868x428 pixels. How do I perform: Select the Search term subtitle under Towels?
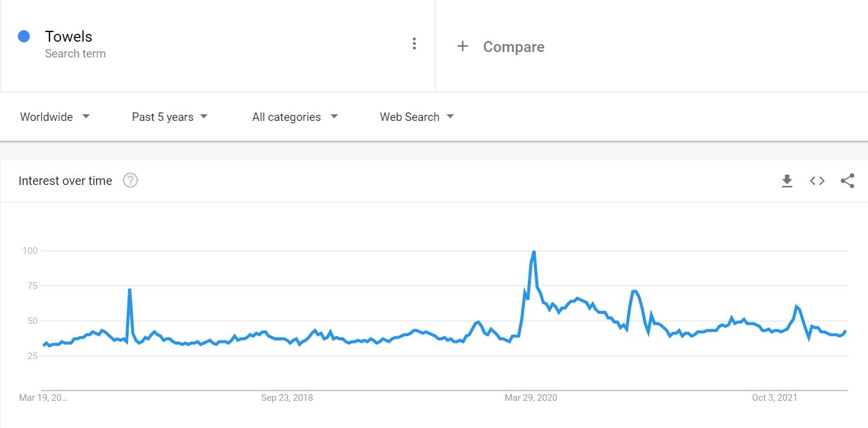[x=75, y=53]
